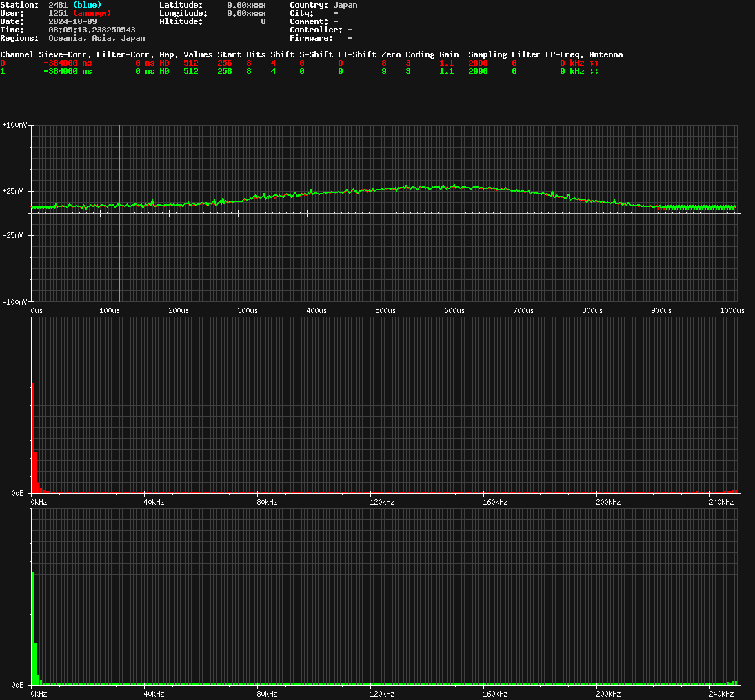Image resolution: width=755 pixels, height=700 pixels.
Task: Click the Firmware label
Action: pos(311,38)
